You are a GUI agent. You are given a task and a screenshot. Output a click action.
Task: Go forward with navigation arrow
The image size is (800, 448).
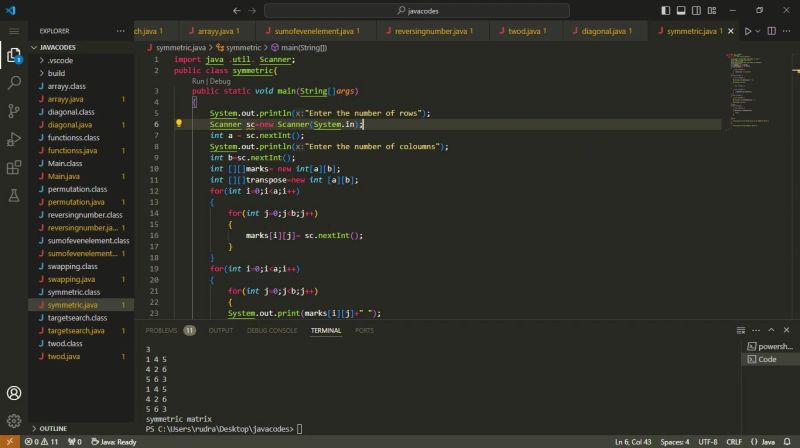[x=252, y=11]
